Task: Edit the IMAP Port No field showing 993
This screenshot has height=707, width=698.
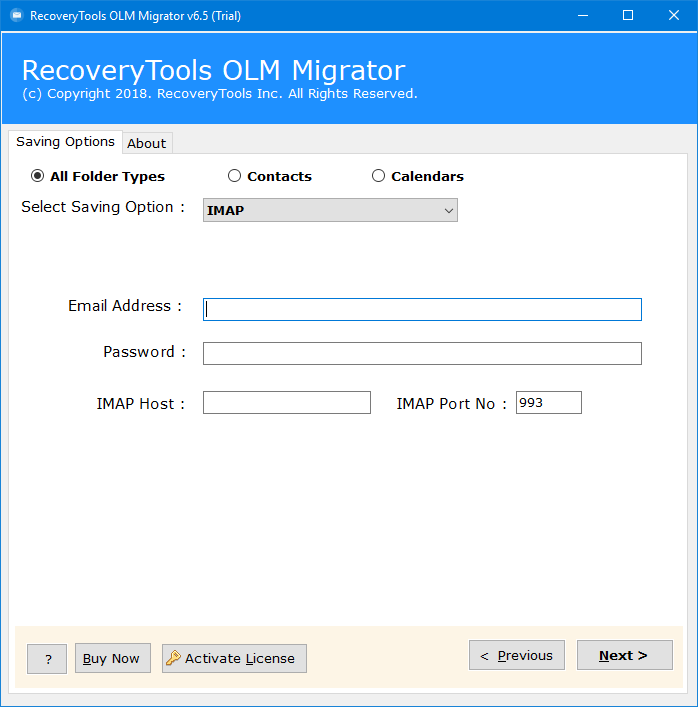Action: click(x=549, y=403)
